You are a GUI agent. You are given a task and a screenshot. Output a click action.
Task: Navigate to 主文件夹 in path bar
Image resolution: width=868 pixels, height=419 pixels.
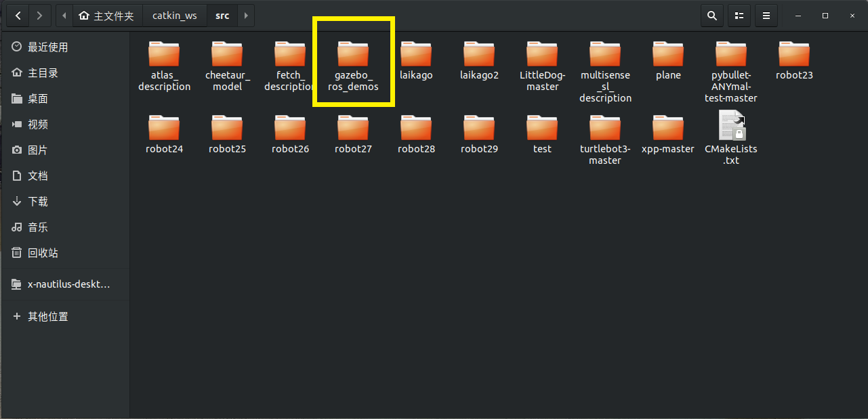(x=107, y=15)
